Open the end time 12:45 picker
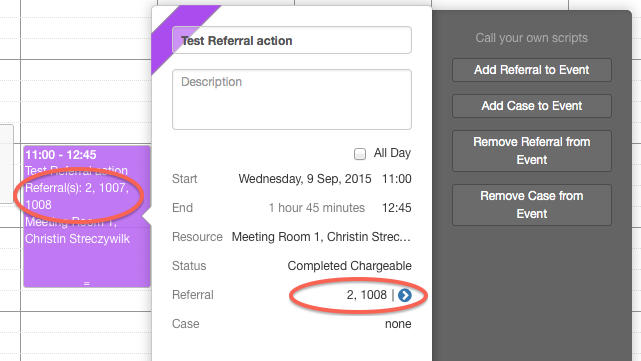The width and height of the screenshot is (641, 361). click(397, 208)
